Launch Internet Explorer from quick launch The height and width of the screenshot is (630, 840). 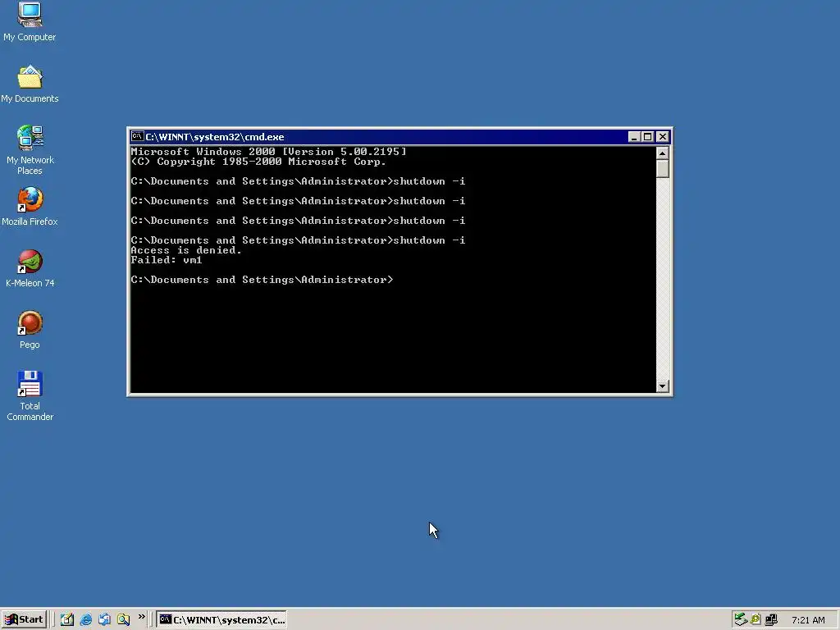coord(85,619)
